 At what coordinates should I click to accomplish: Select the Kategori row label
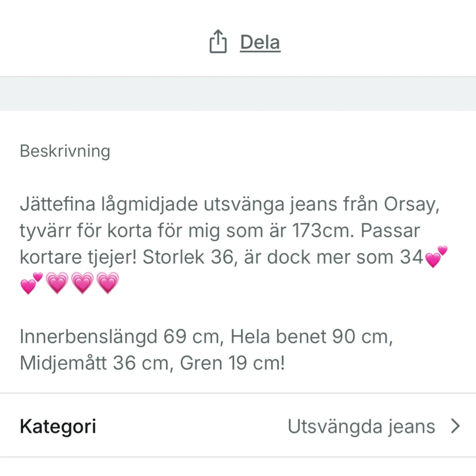58,426
